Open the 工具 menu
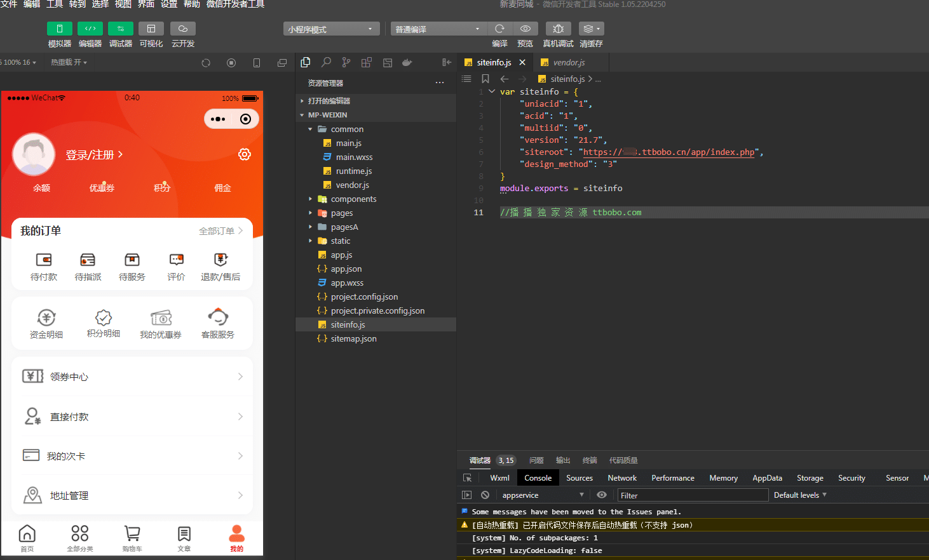 (55, 4)
